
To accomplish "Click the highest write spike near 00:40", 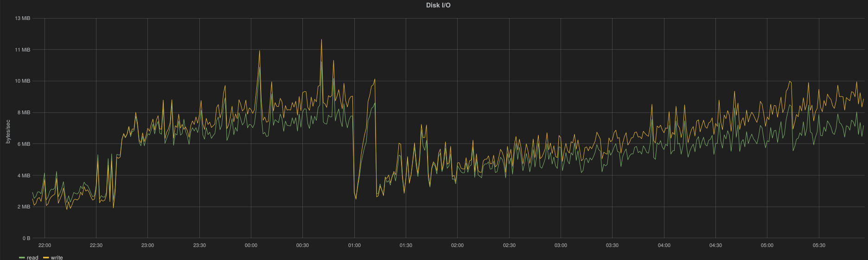I will 321,40.
